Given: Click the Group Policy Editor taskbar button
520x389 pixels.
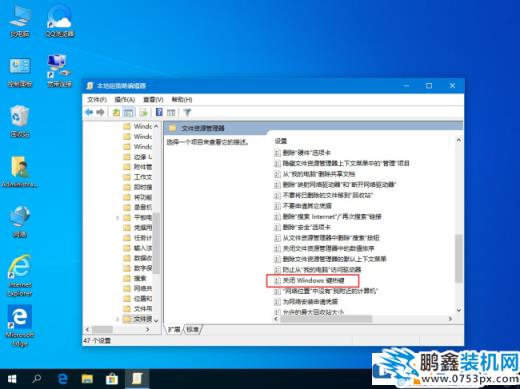Looking at the screenshot, I should 137,379.
